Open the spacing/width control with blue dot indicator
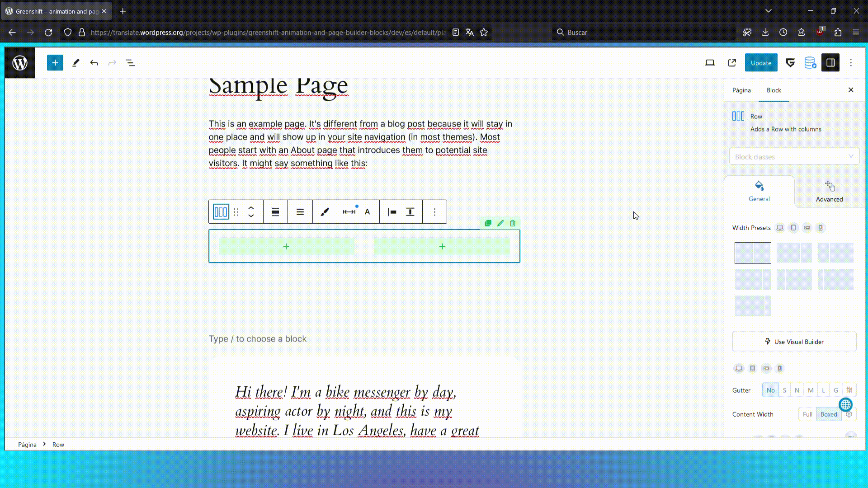This screenshot has width=868, height=488. click(x=349, y=211)
